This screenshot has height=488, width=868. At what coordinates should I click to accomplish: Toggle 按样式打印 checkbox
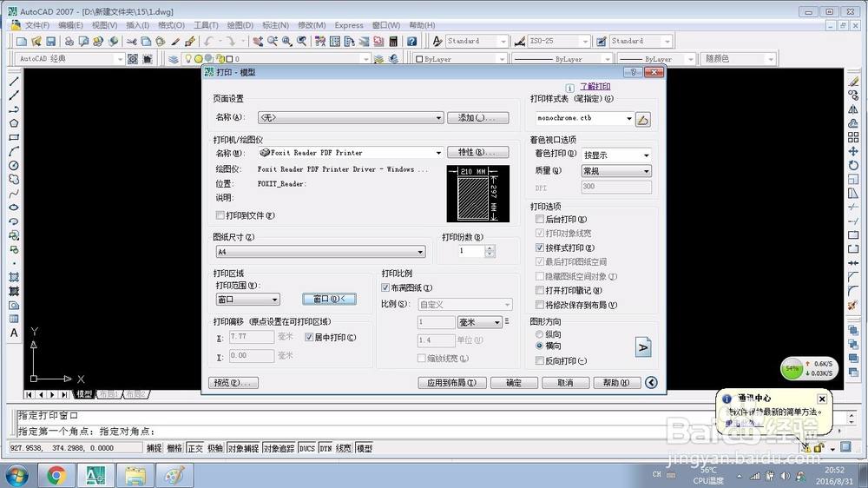pyautogui.click(x=540, y=247)
